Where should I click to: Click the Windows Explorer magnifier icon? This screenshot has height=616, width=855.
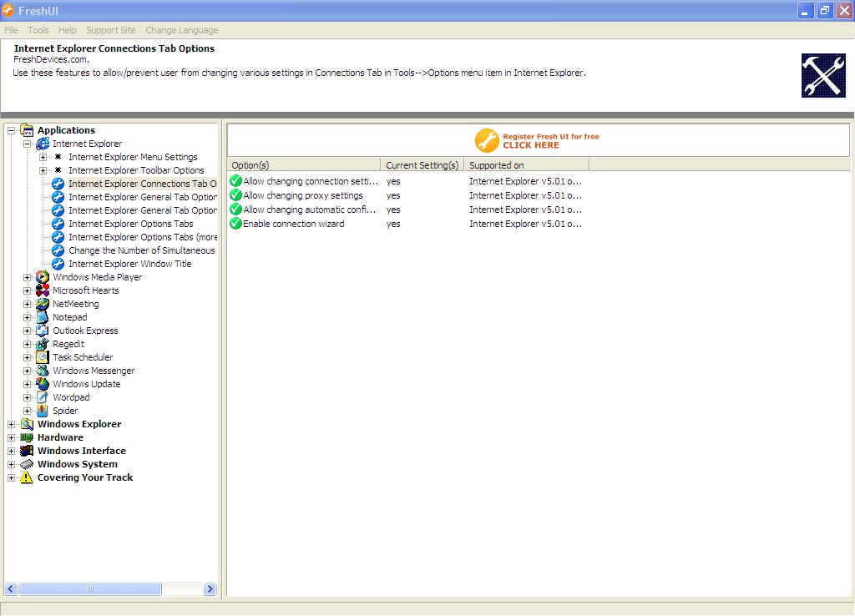tap(27, 424)
